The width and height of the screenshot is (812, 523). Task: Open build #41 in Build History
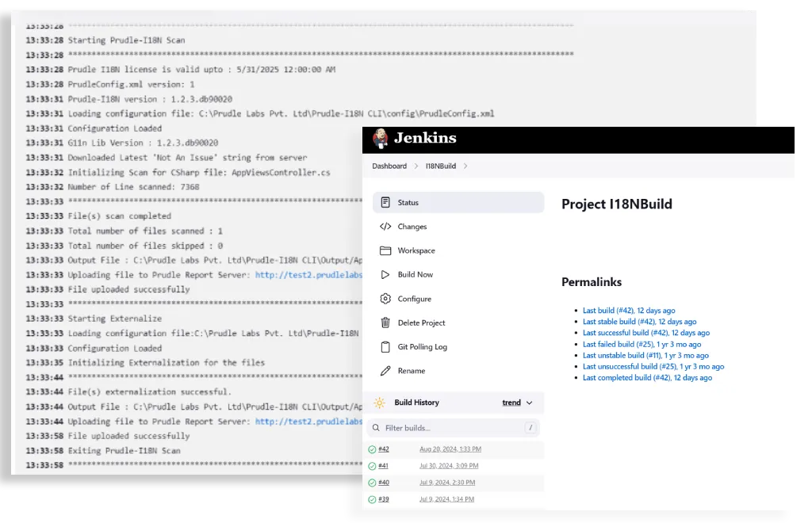click(x=383, y=466)
